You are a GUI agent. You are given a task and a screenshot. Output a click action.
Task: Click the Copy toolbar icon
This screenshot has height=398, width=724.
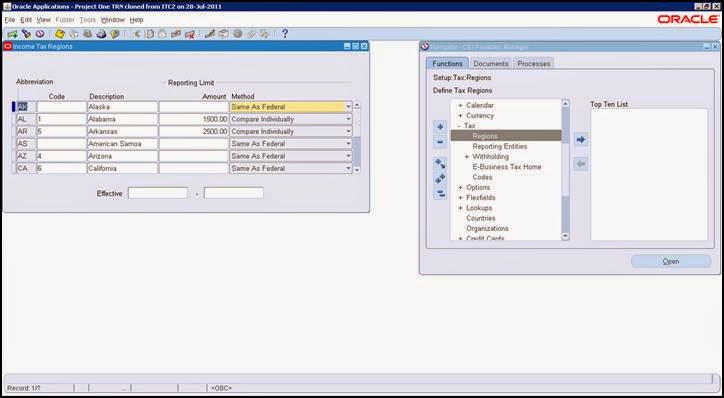pos(149,34)
